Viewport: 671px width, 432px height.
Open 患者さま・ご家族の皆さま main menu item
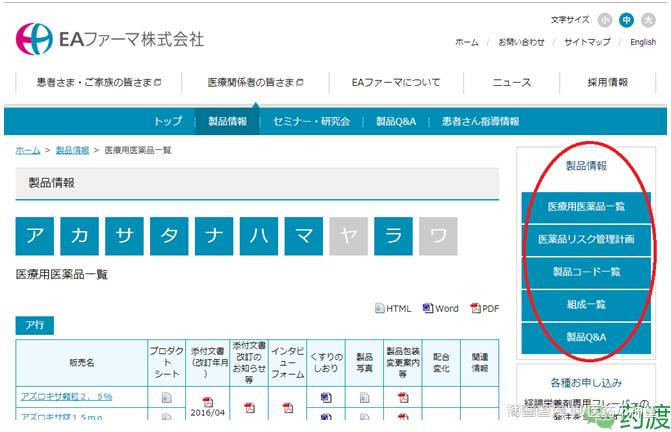tap(99, 82)
